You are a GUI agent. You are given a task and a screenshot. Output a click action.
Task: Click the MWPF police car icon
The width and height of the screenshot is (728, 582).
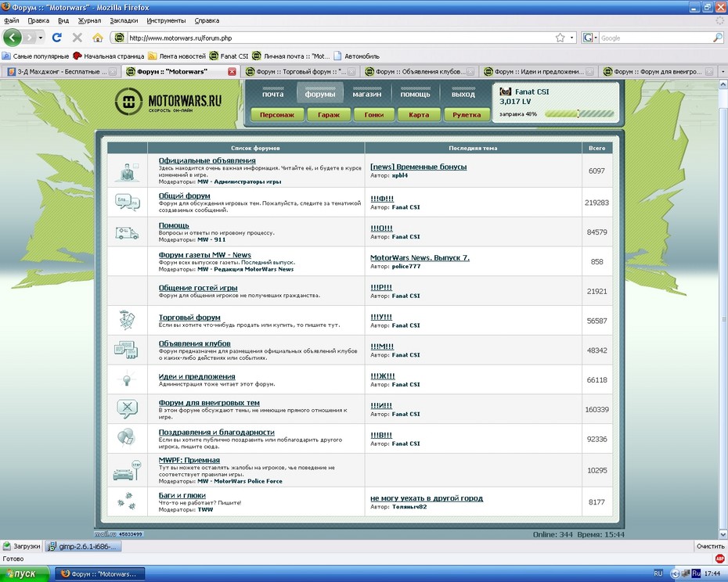[128, 471]
